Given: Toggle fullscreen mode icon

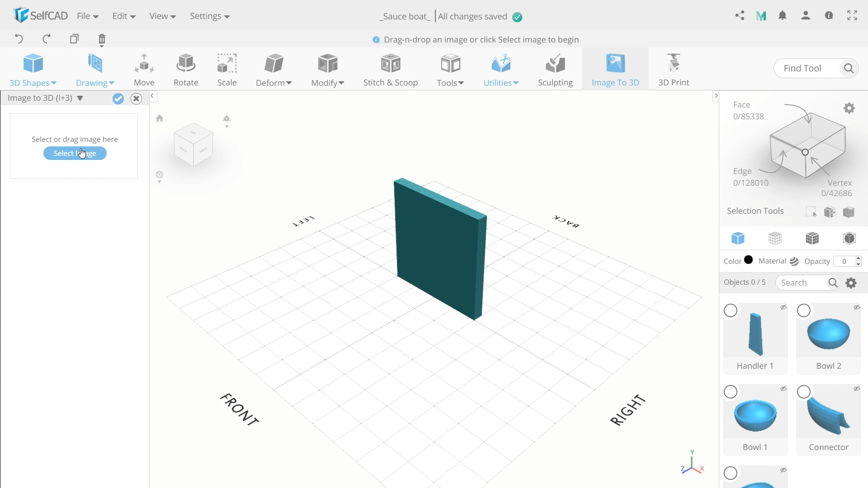Looking at the screenshot, I should point(852,16).
